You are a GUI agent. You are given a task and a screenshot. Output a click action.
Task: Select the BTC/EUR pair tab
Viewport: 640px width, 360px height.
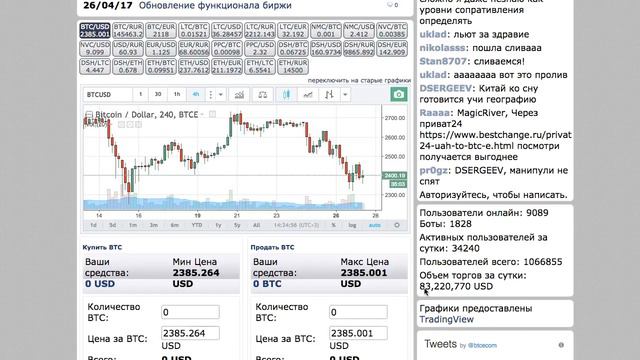click(x=161, y=31)
